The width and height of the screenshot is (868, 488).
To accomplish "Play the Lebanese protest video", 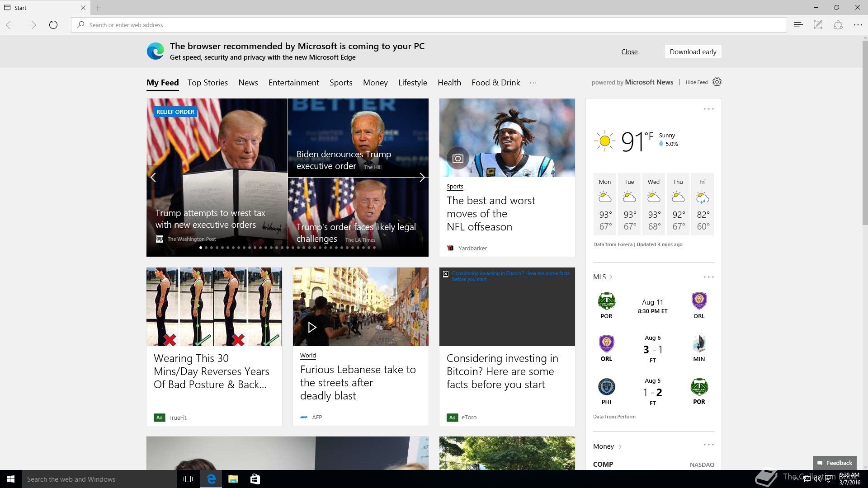I will point(312,327).
